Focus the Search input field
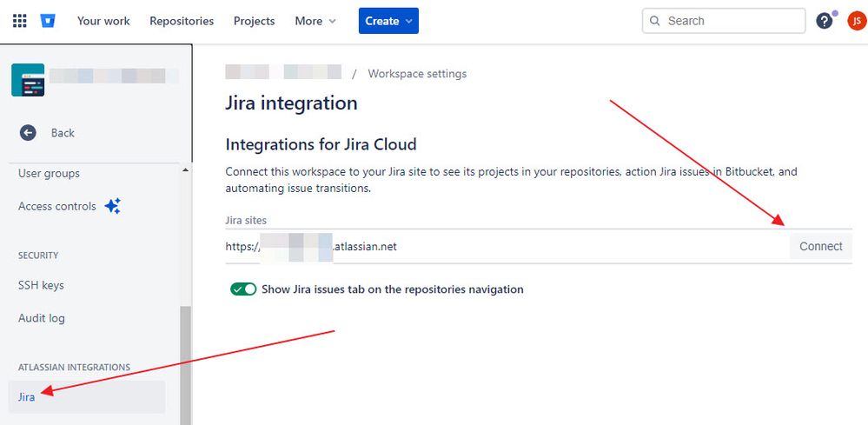The image size is (868, 425). click(724, 21)
